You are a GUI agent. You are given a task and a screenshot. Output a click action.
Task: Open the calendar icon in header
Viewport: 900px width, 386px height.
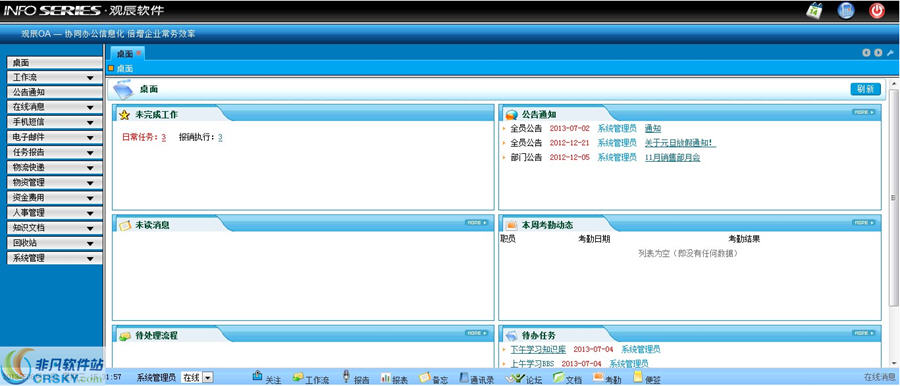(x=814, y=11)
